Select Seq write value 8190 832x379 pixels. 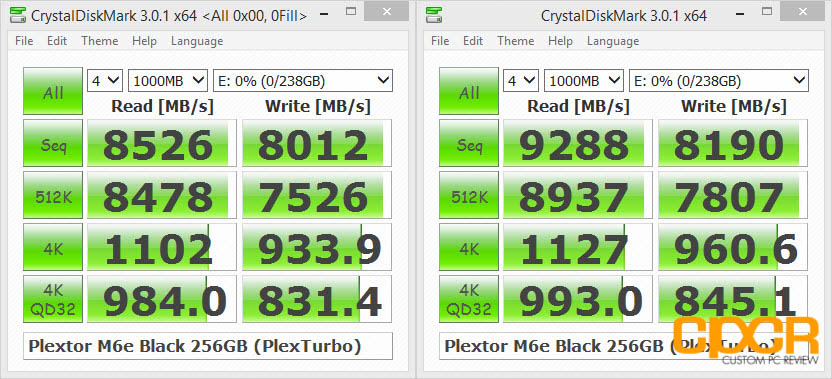733,143
